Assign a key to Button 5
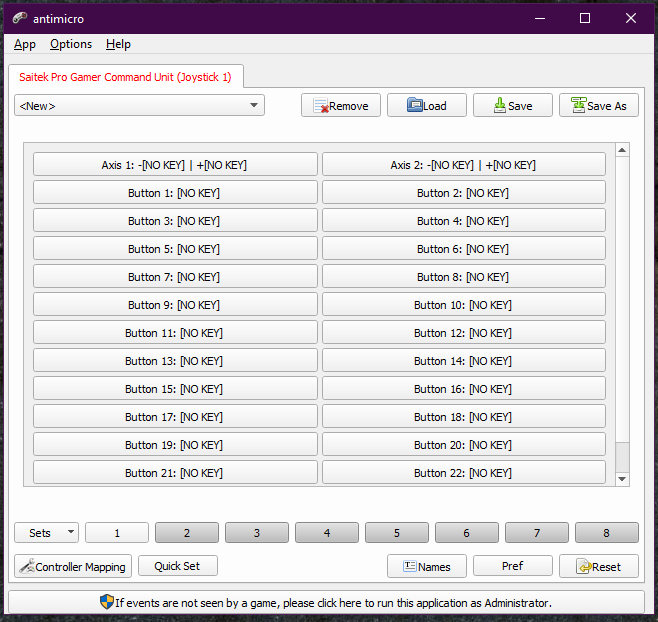Image resolution: width=658 pixels, height=622 pixels. [x=175, y=249]
